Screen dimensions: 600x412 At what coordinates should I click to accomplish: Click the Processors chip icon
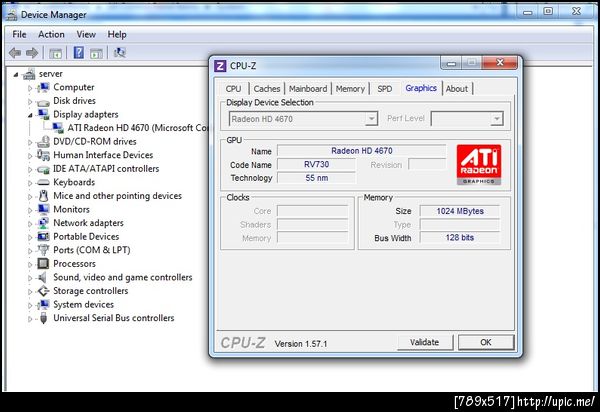[43, 264]
